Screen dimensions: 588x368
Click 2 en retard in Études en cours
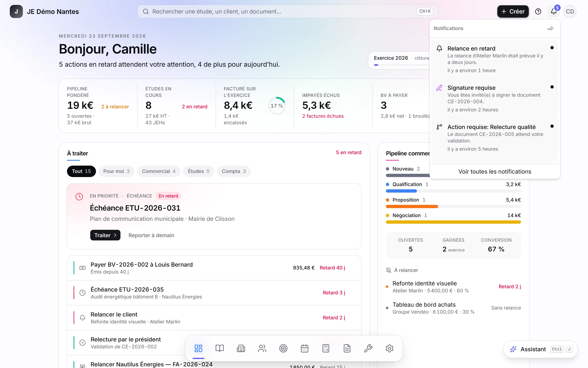(x=195, y=107)
